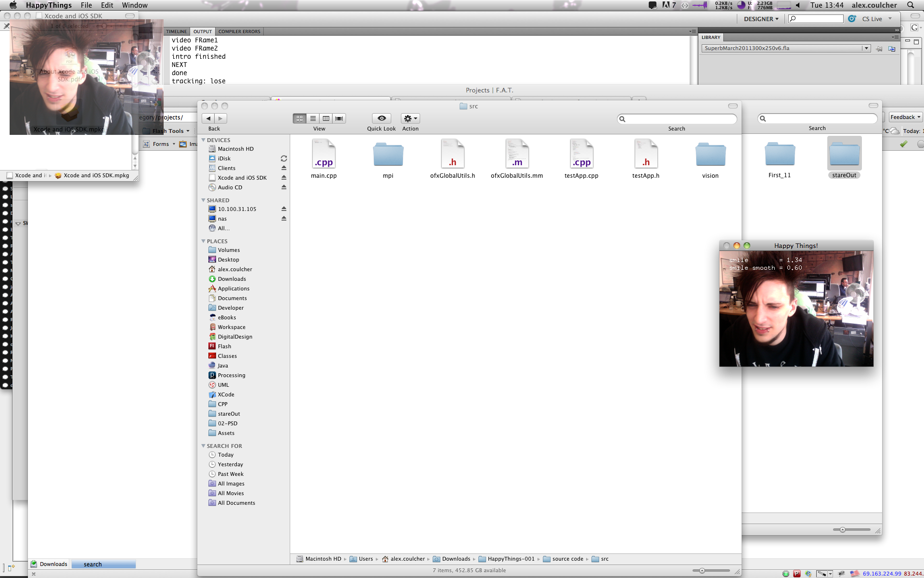Click source code in the path bar
Screen dimensions: 924x578
563,559
